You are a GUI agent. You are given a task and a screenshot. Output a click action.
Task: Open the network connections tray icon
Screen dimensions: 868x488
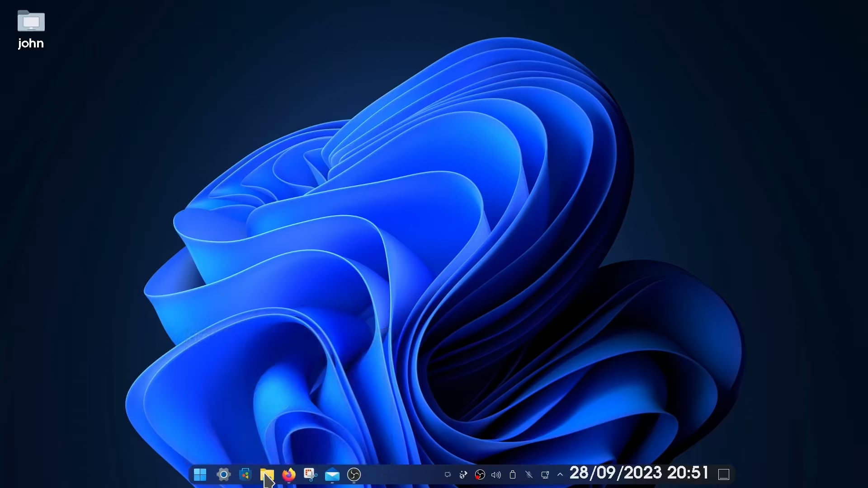click(545, 474)
